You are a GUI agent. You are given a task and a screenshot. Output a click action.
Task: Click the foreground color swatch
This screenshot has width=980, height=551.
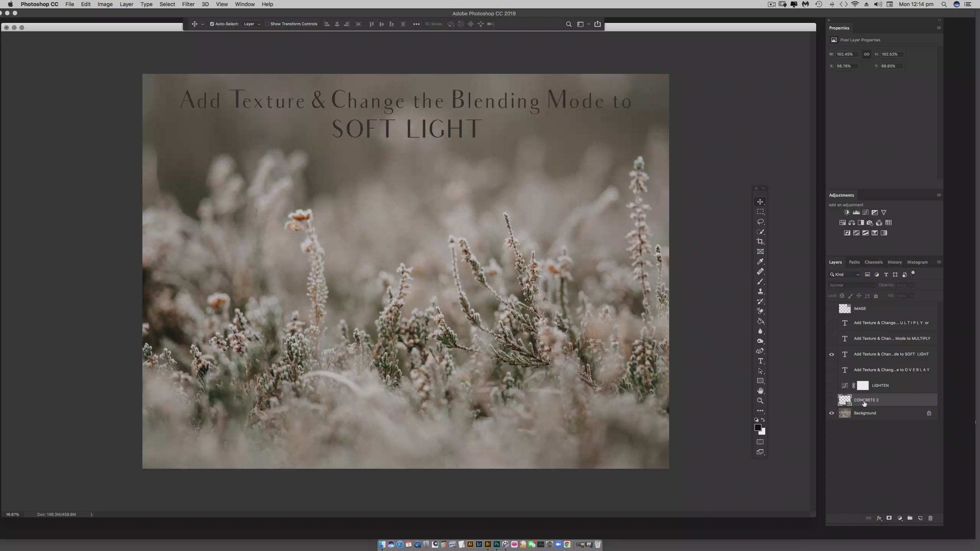point(758,427)
